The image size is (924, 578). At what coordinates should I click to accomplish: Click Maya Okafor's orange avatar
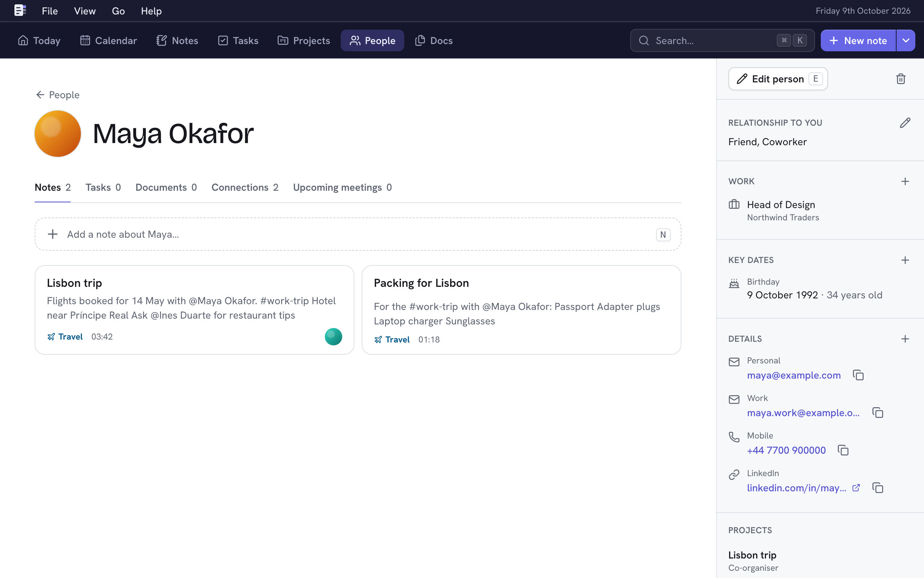[58, 133]
